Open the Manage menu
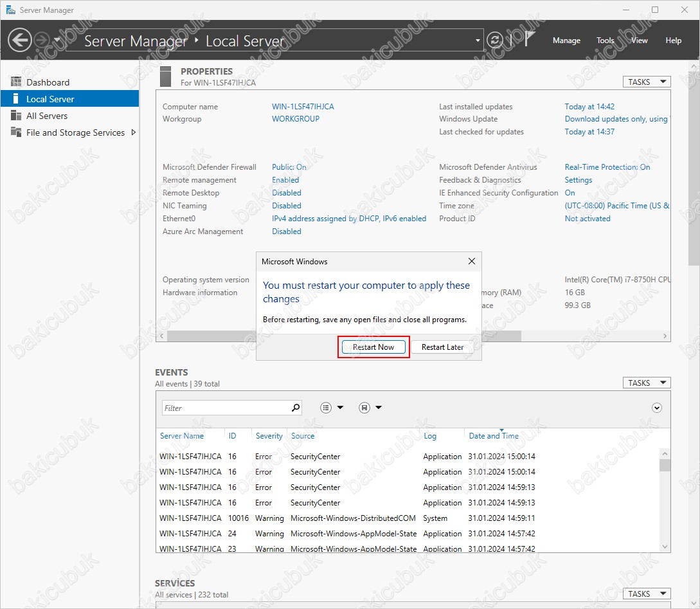The width and height of the screenshot is (700, 609). pyautogui.click(x=566, y=40)
